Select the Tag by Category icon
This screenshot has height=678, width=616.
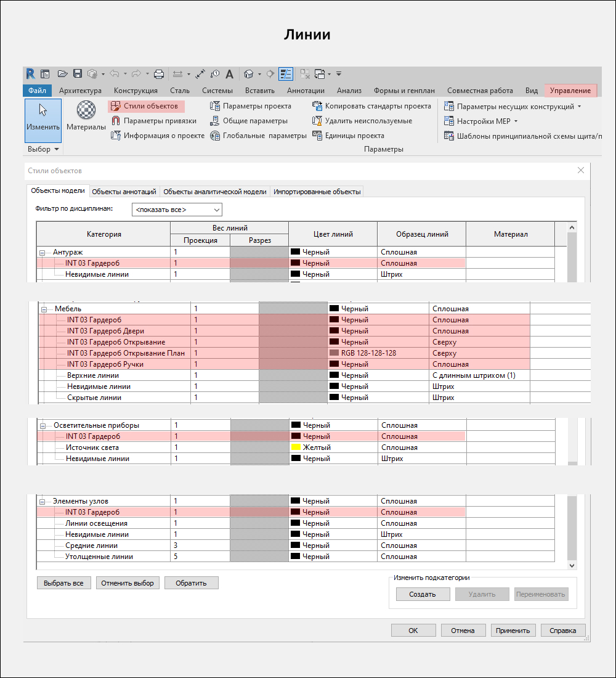coord(215,74)
